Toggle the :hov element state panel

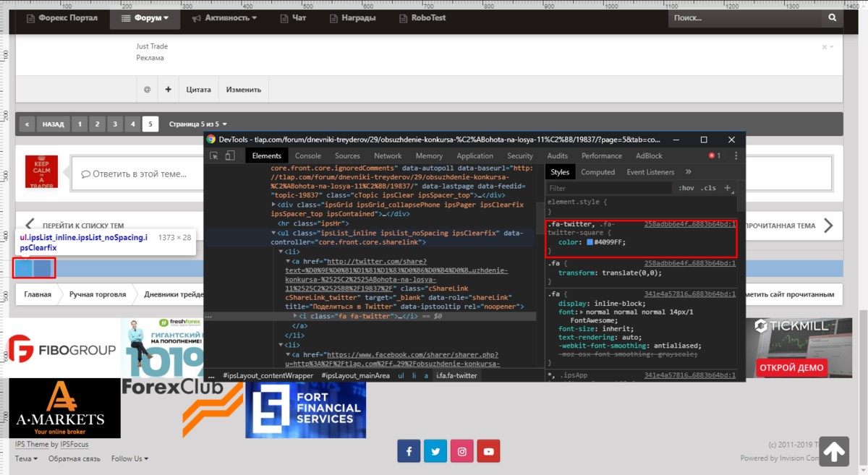point(686,188)
